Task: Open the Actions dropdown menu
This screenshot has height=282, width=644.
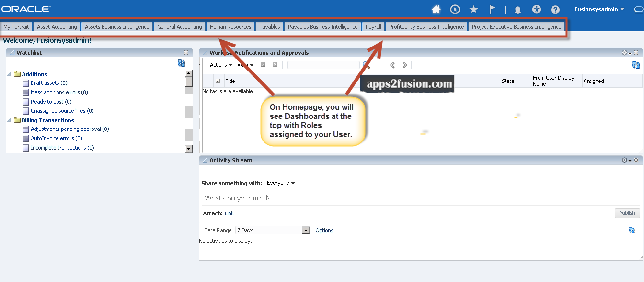Action: [221, 65]
